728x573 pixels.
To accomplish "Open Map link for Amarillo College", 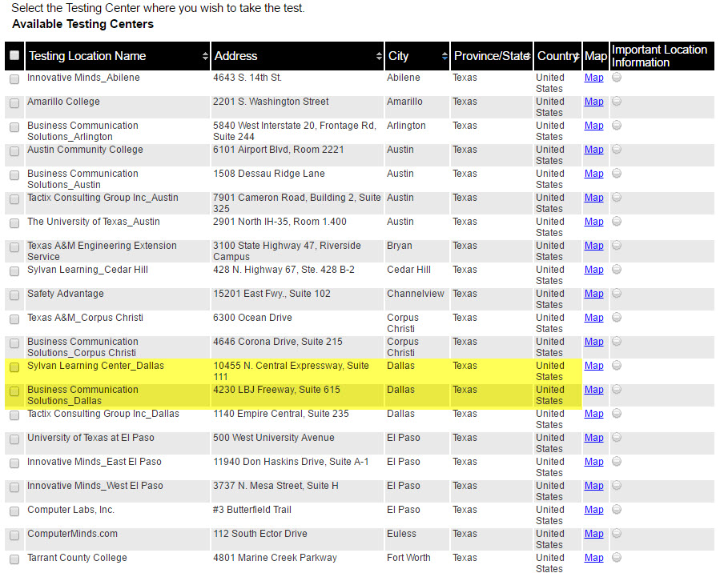I will (593, 102).
